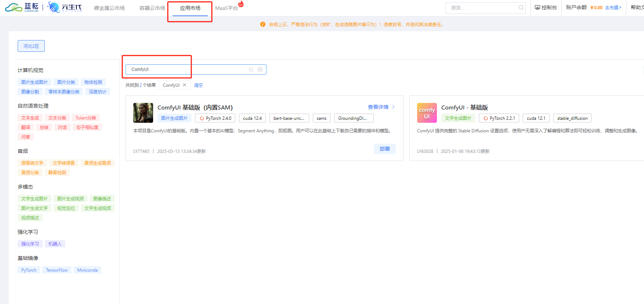This screenshot has width=644, height=304.
Task: Click the PyTorch 2.2.1 tag
Action: coord(499,118)
